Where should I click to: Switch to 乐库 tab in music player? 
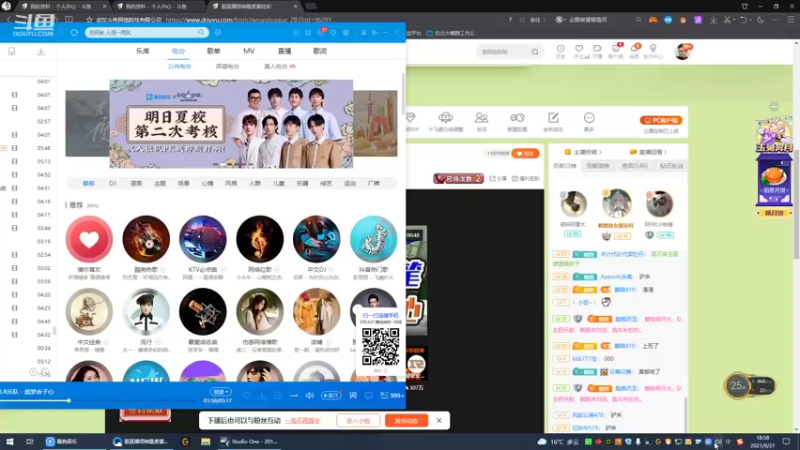point(143,51)
